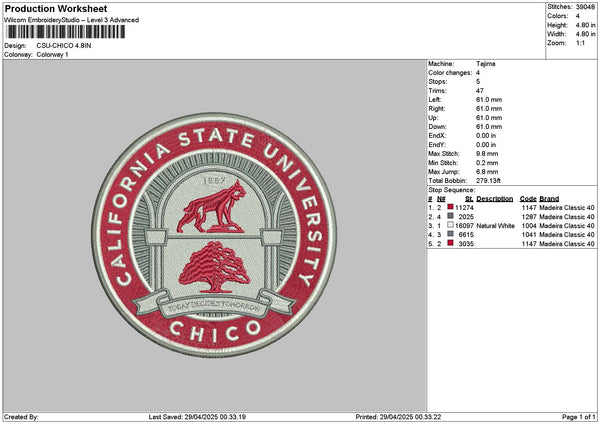The width and height of the screenshot is (600, 424).
Task: Click the embroidered CSU Chico seal preview
Action: coord(214,235)
